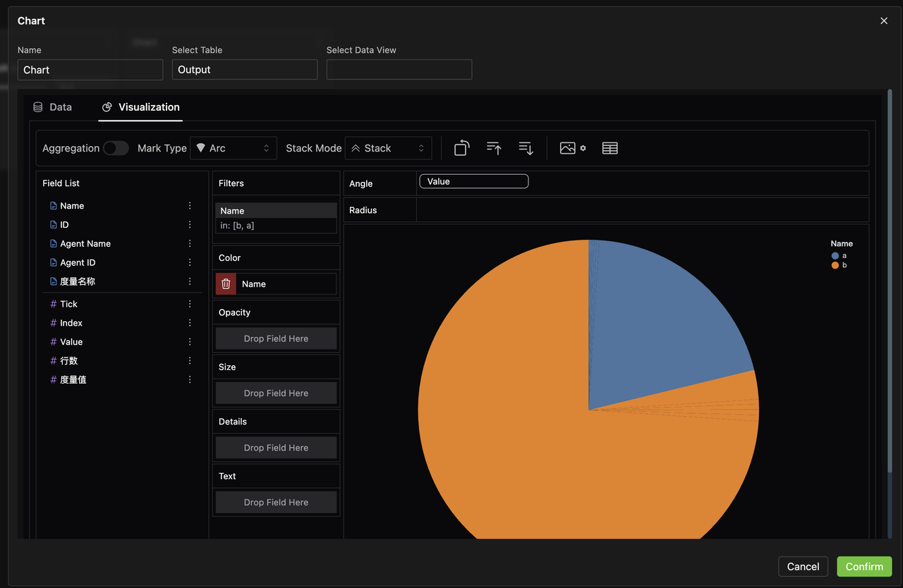Switch to the Data tab
The height and width of the screenshot is (588, 903).
53,107
